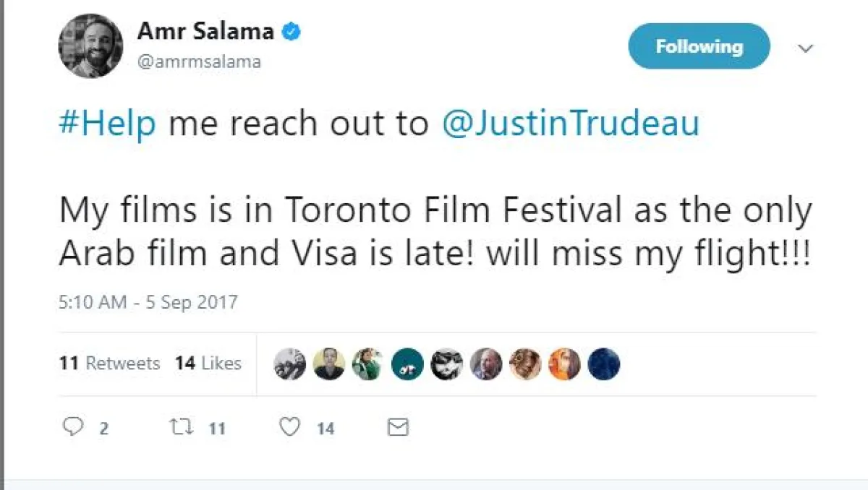Open Amr Salama's profile picture

click(x=90, y=46)
